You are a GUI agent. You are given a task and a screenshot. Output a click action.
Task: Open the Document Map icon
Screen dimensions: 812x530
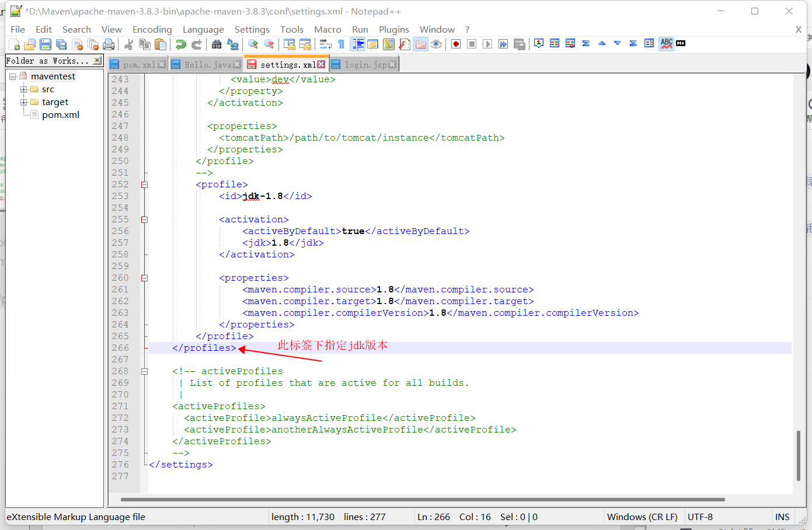388,44
